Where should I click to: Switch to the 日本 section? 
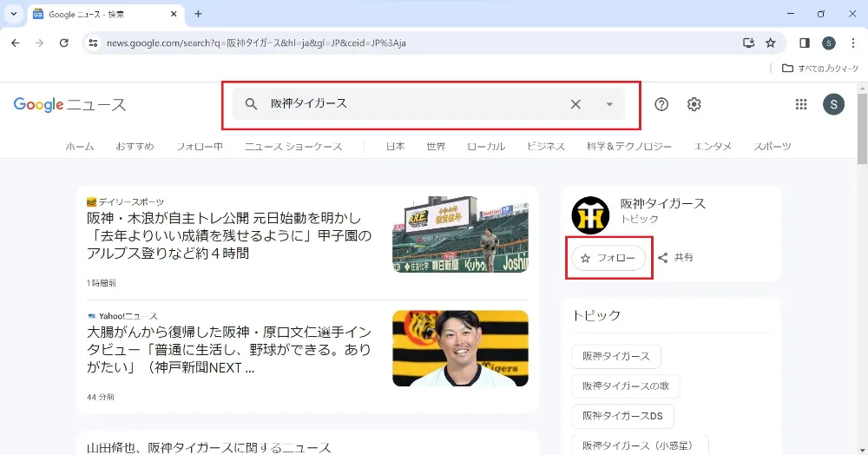(x=395, y=146)
